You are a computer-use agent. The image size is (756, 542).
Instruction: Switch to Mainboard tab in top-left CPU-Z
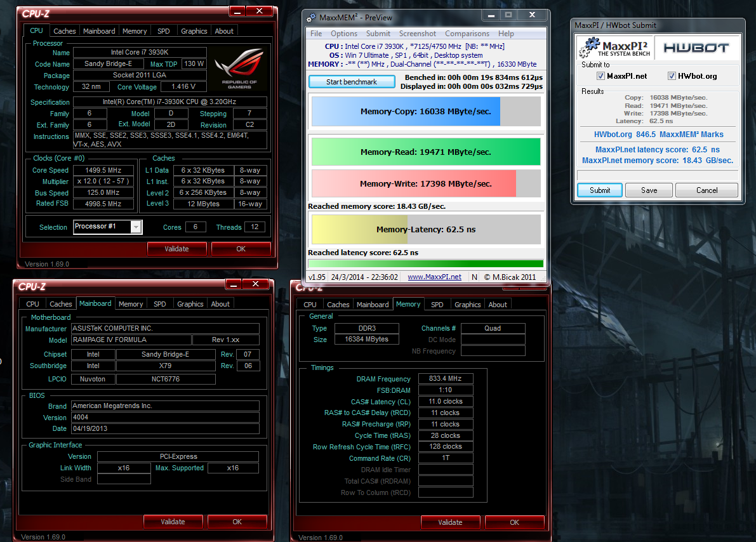point(99,31)
